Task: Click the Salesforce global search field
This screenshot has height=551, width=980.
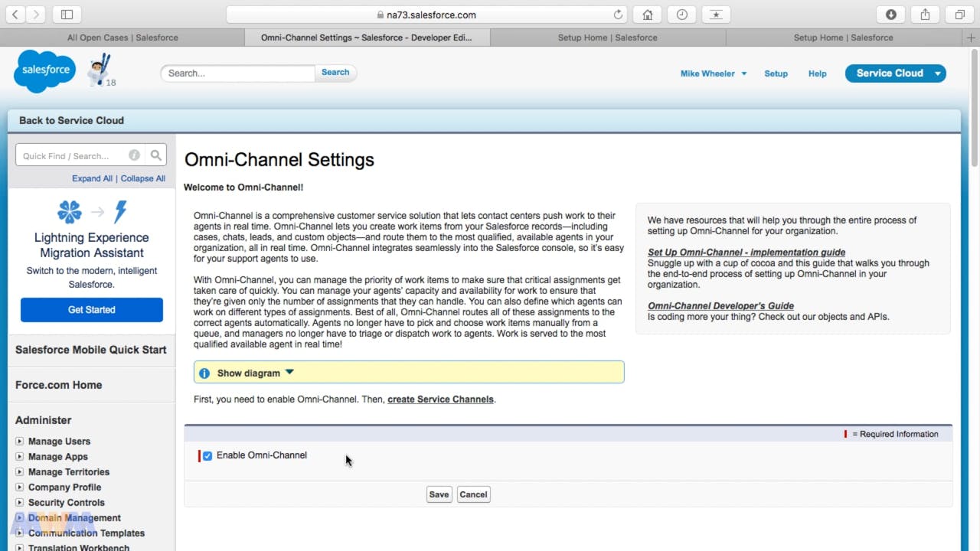Action: (237, 73)
